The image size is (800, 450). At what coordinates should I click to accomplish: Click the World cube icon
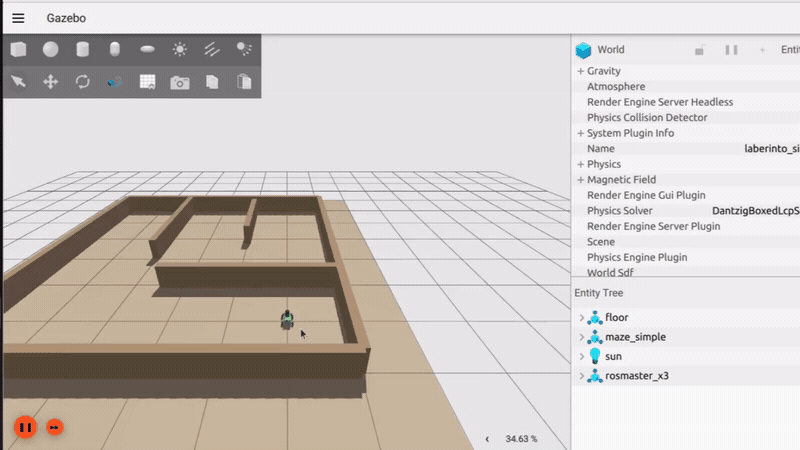[x=583, y=50]
